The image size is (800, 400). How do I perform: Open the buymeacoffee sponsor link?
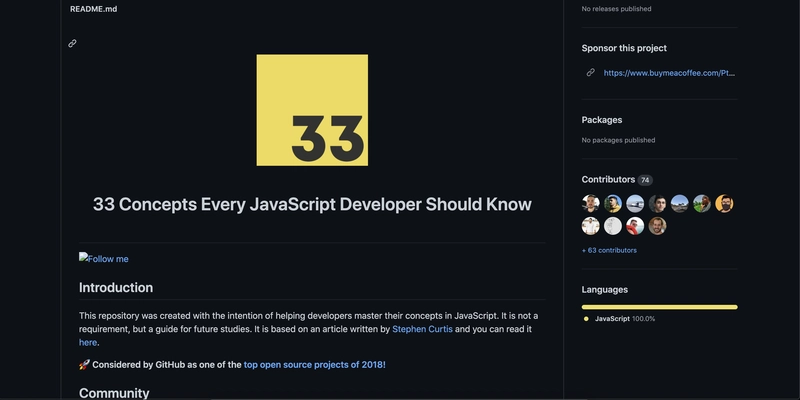669,73
